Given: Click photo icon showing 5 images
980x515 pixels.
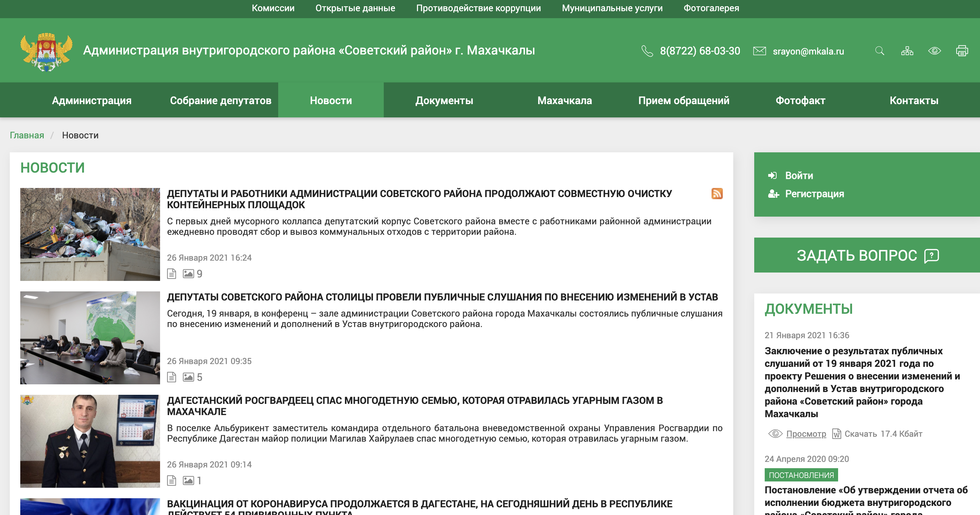Looking at the screenshot, I should click(x=188, y=377).
